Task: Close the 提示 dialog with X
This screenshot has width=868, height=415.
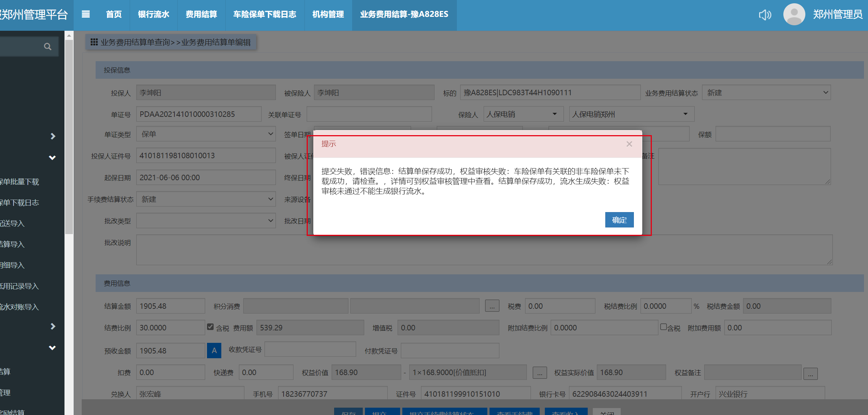Action: [629, 144]
